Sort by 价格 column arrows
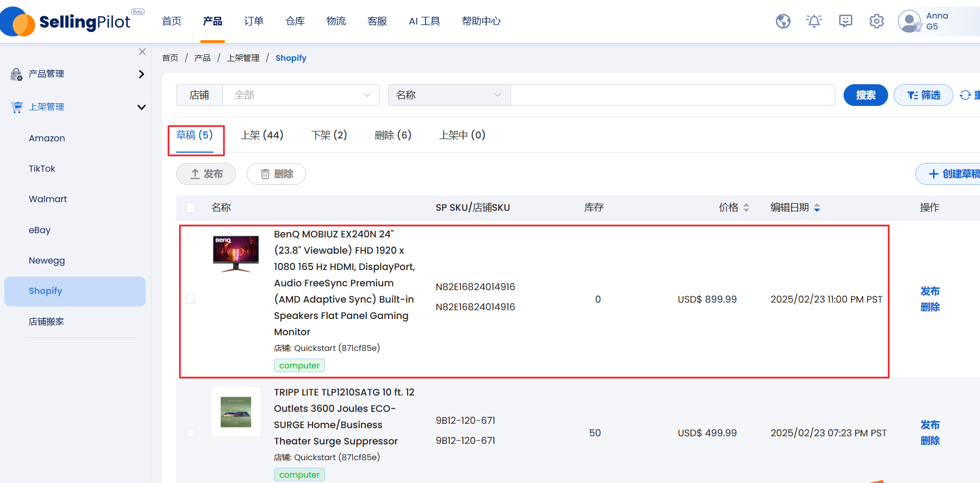This screenshot has height=483, width=980. (x=746, y=208)
